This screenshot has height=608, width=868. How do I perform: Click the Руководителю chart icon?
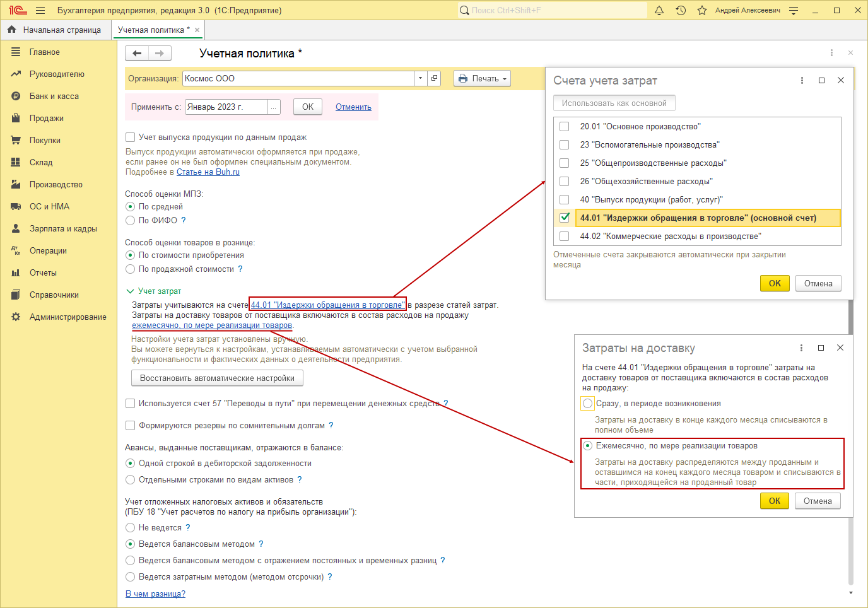point(16,74)
